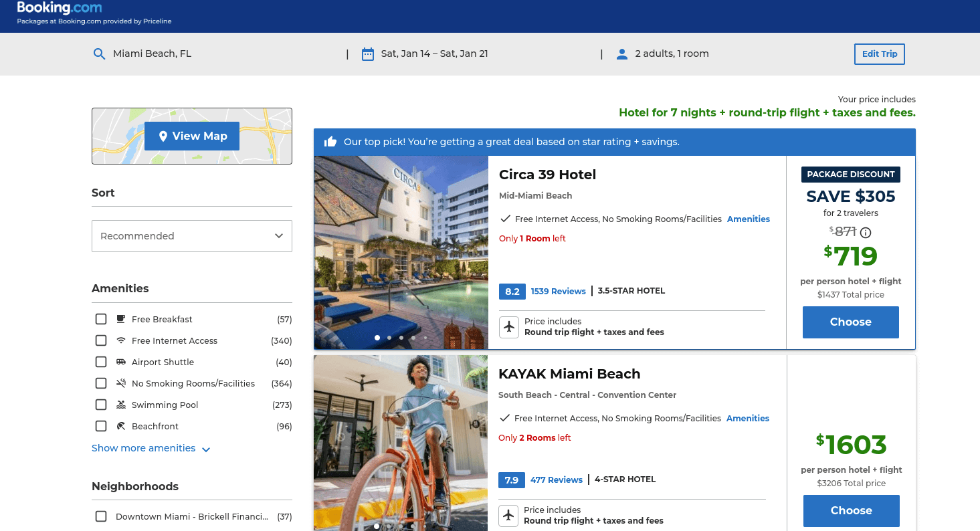Click the 7.9 rating badge
The height and width of the screenshot is (531, 980).
coord(512,480)
